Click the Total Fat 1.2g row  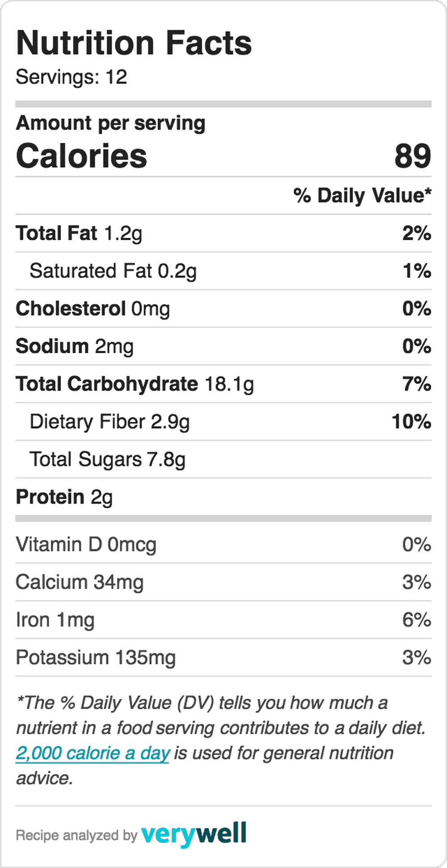coord(223,233)
